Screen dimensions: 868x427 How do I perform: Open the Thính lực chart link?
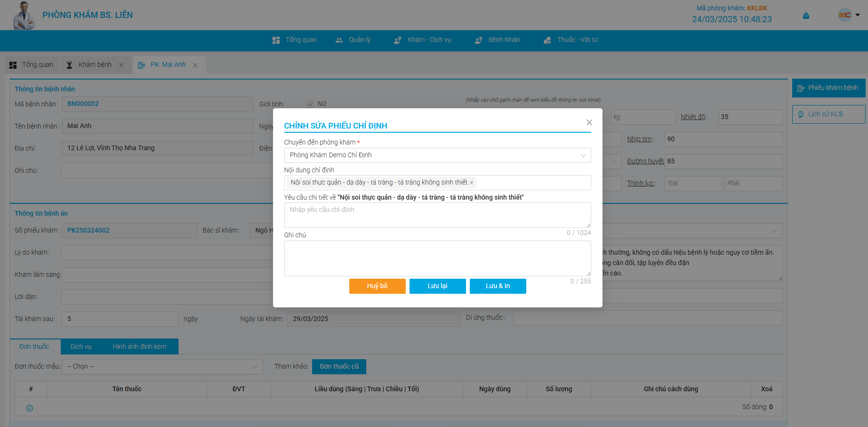point(640,184)
